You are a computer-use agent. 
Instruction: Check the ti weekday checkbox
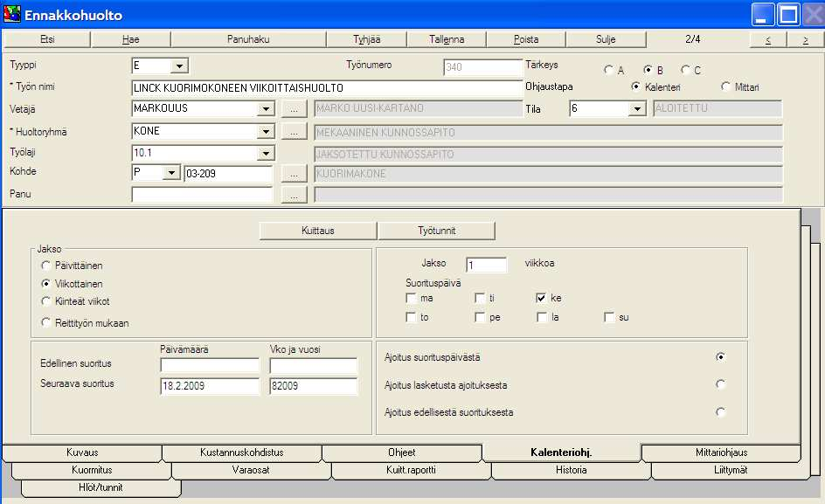pos(479,298)
